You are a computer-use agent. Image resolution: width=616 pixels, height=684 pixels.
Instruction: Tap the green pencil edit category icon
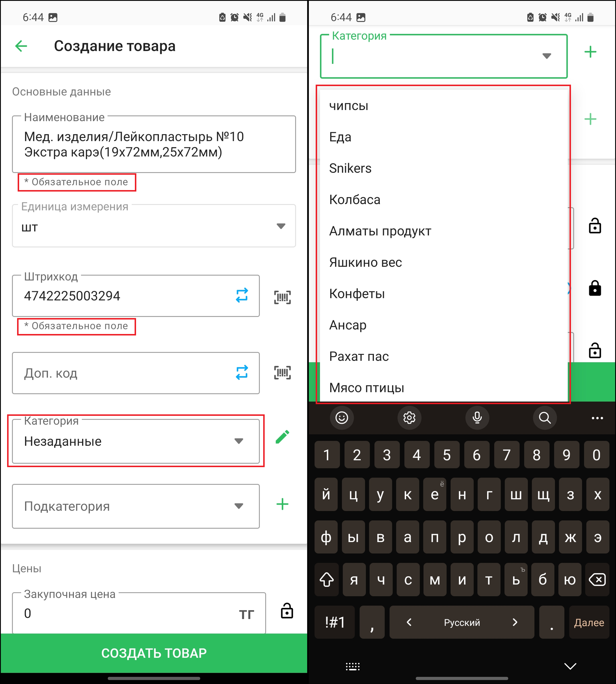(282, 437)
